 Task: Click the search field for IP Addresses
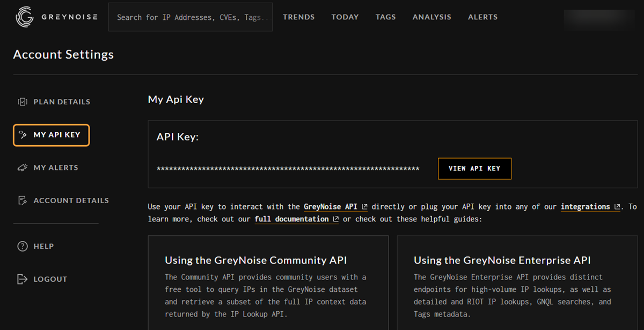coord(190,17)
